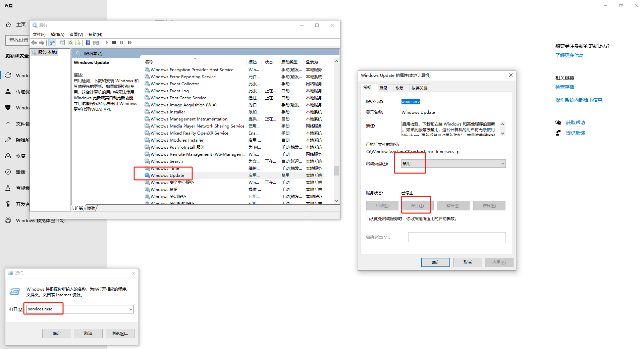
Task: Open the 了解更多信息 link in Settings
Action: [x=570, y=55]
